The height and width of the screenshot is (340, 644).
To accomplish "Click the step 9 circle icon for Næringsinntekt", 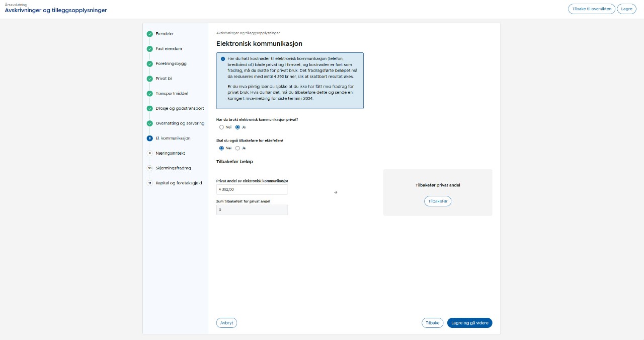I will (x=149, y=153).
